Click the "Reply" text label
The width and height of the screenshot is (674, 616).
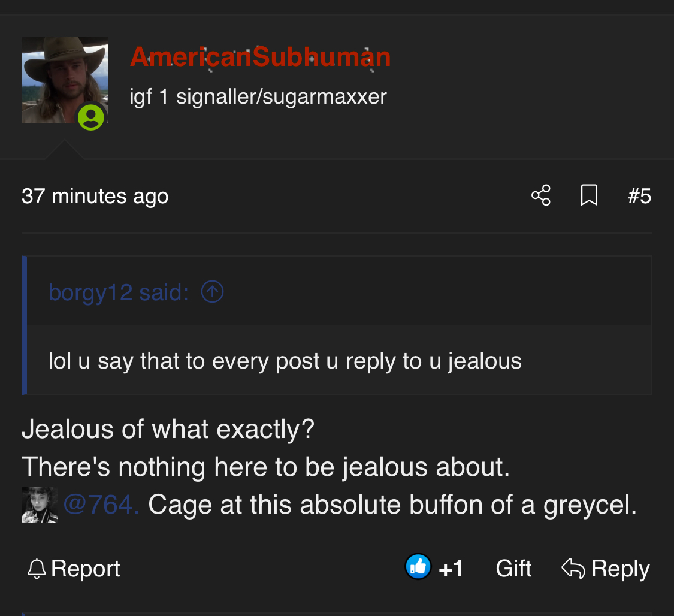coord(620,569)
